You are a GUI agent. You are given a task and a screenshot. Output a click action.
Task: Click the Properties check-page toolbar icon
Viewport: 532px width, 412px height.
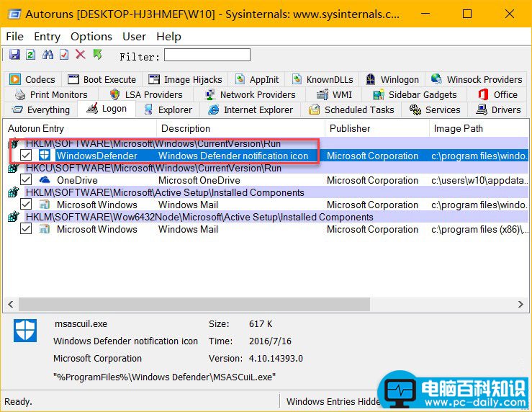(x=64, y=55)
